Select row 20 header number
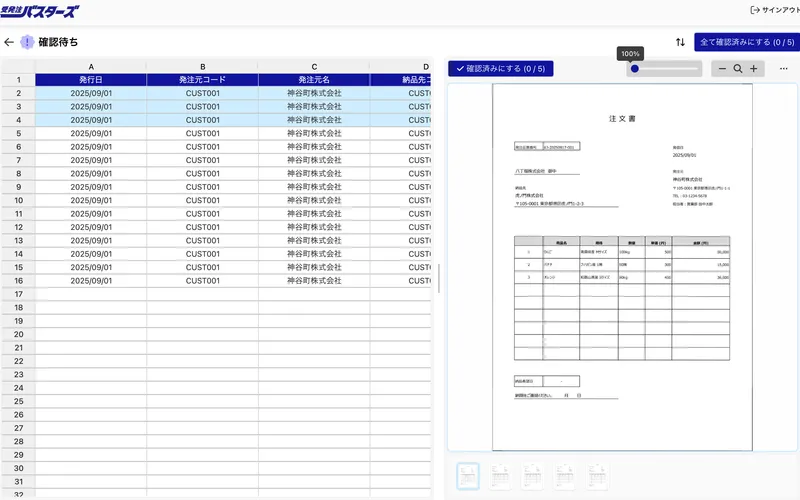Viewport: 800px width, 500px height. 18,334
